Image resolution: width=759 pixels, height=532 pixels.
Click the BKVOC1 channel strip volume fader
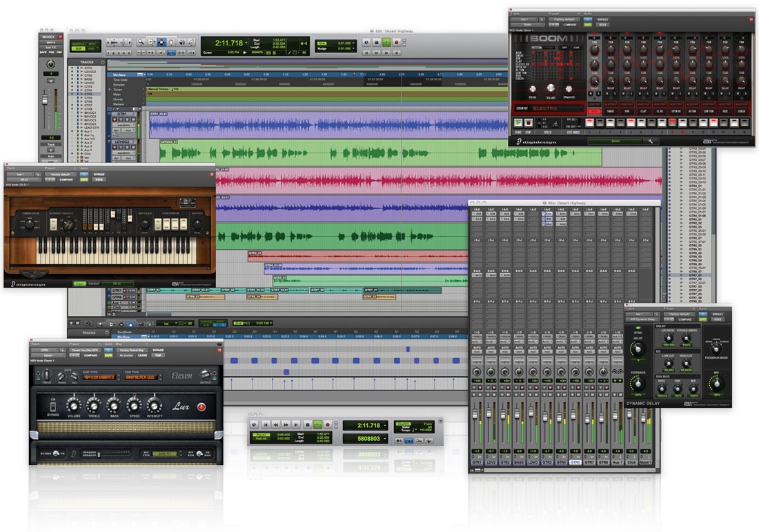[45, 99]
